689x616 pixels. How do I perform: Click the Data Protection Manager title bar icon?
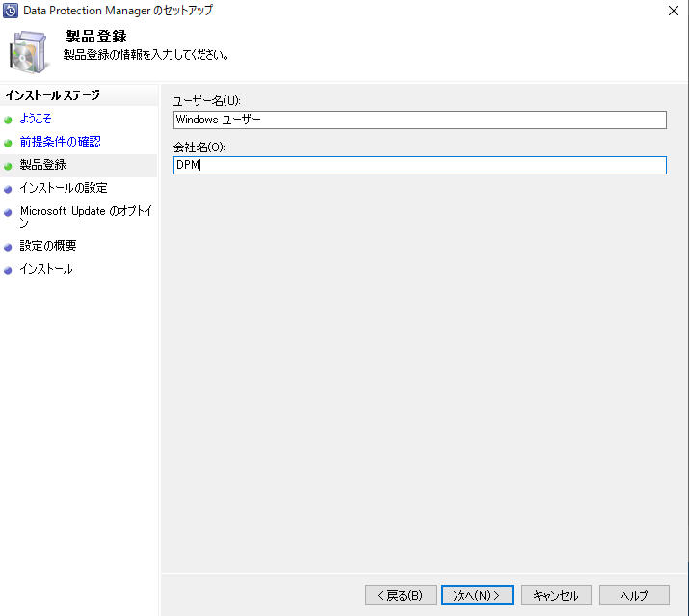coord(11,11)
